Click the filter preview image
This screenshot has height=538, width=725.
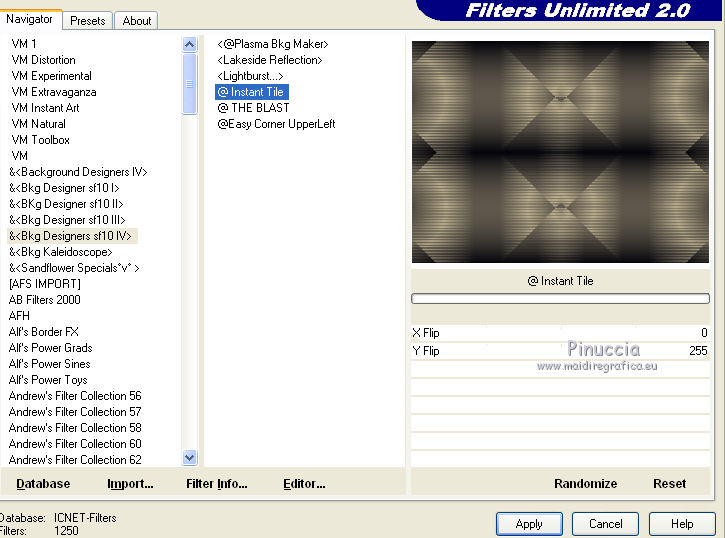pos(560,152)
